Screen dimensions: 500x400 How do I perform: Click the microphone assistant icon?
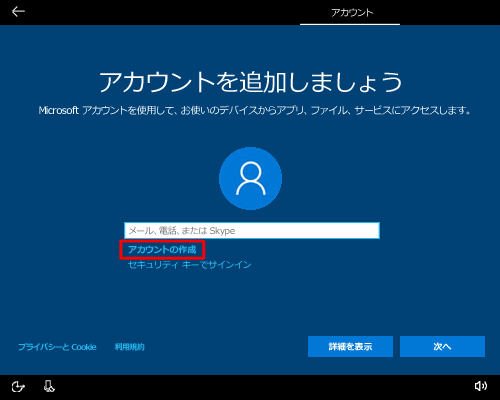49,386
